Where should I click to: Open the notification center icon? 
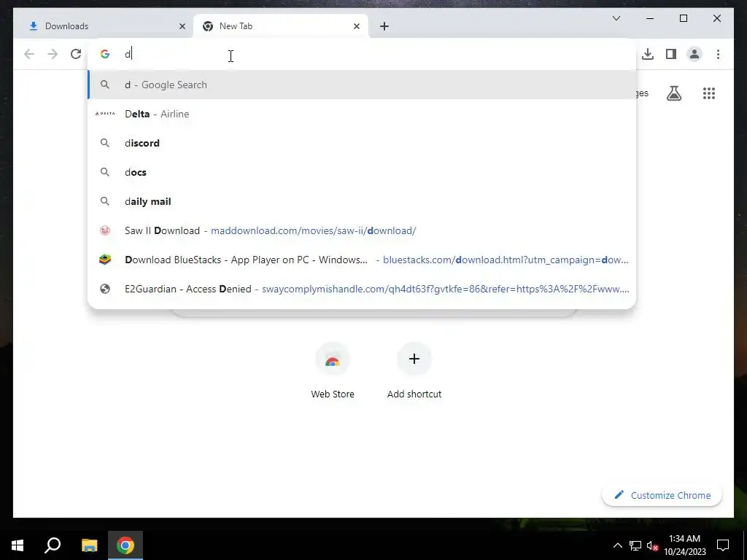pos(723,545)
